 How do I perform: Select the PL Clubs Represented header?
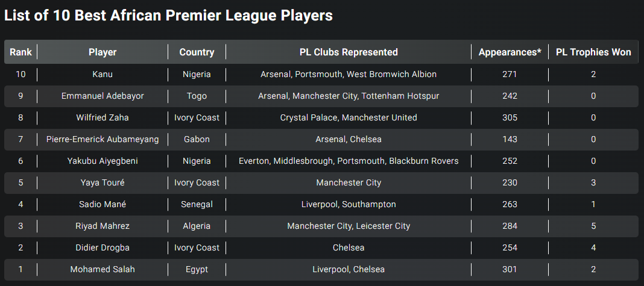pyautogui.click(x=349, y=52)
